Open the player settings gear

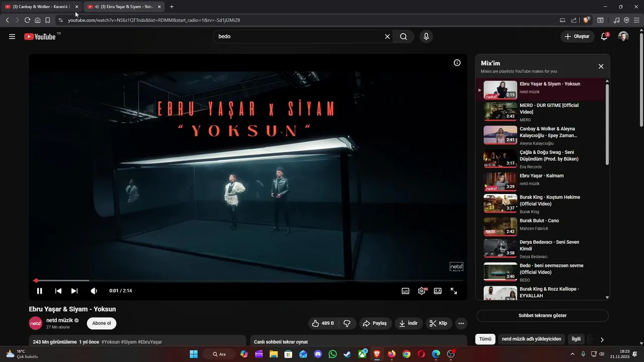pyautogui.click(x=422, y=291)
